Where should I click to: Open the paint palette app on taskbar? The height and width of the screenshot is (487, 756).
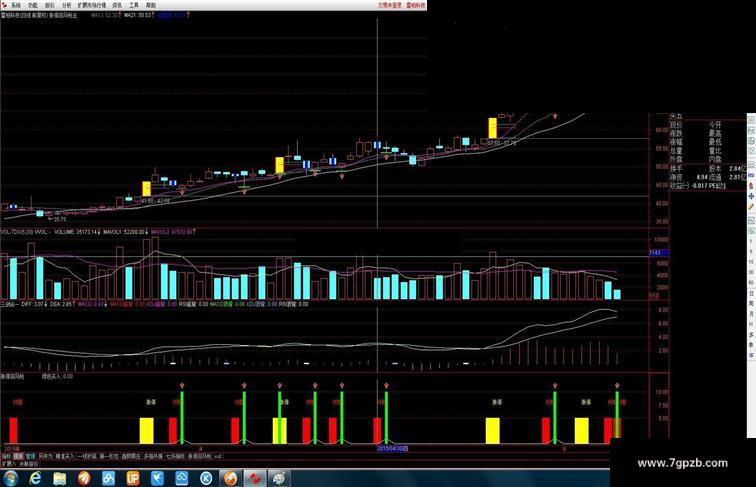(x=279, y=478)
